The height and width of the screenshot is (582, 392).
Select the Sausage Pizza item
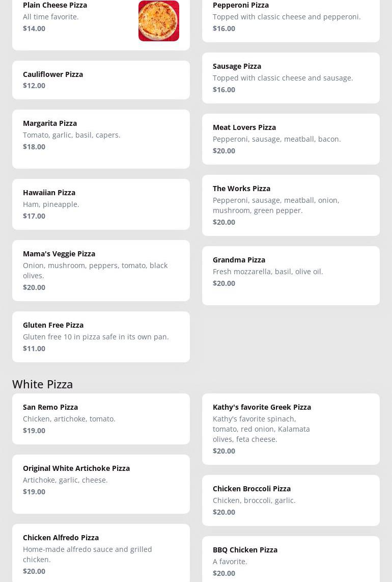(x=290, y=78)
